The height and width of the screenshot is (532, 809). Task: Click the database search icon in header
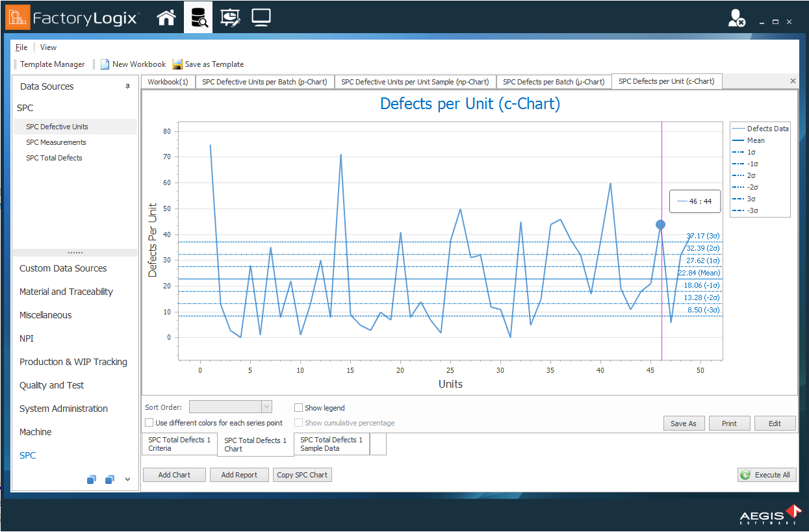198,18
